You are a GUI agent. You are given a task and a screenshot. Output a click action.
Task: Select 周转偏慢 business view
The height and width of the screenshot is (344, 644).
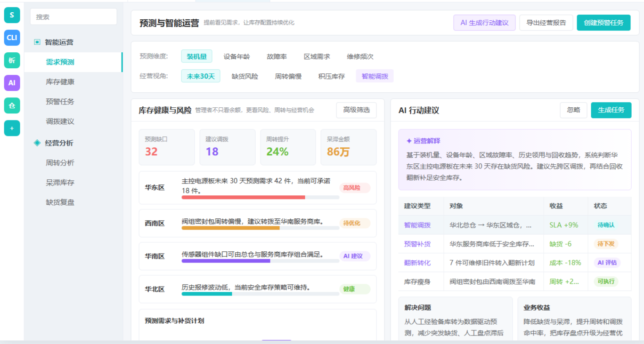tap(288, 76)
